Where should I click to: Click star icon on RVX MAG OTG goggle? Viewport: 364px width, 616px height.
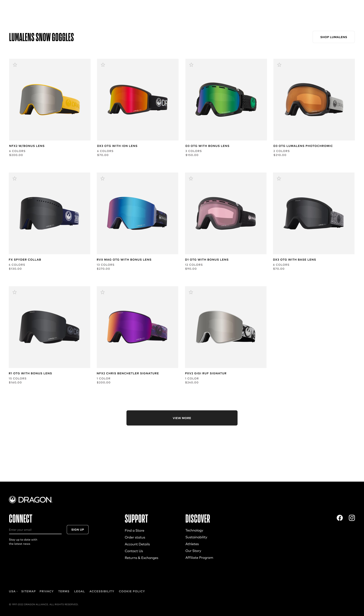point(103,179)
